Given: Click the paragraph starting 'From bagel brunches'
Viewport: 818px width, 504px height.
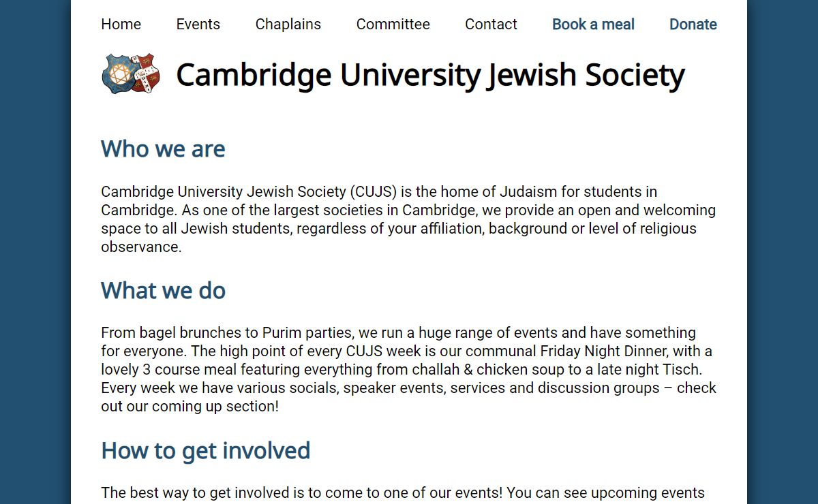Looking at the screenshot, I should click(x=408, y=370).
